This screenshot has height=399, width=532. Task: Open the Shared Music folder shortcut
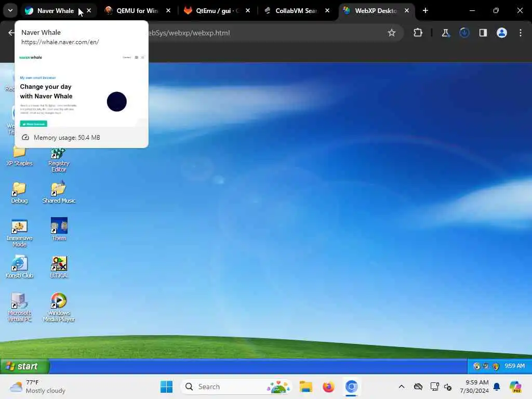click(59, 193)
